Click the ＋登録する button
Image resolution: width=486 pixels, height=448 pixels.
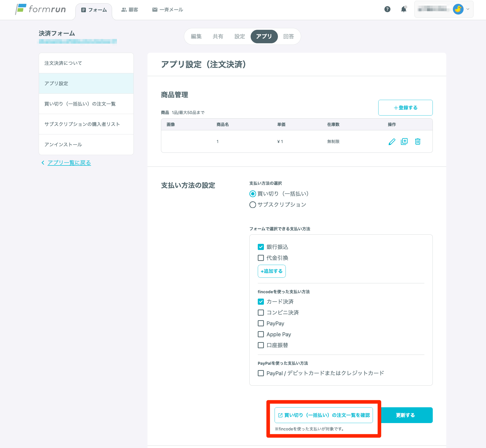coord(405,108)
